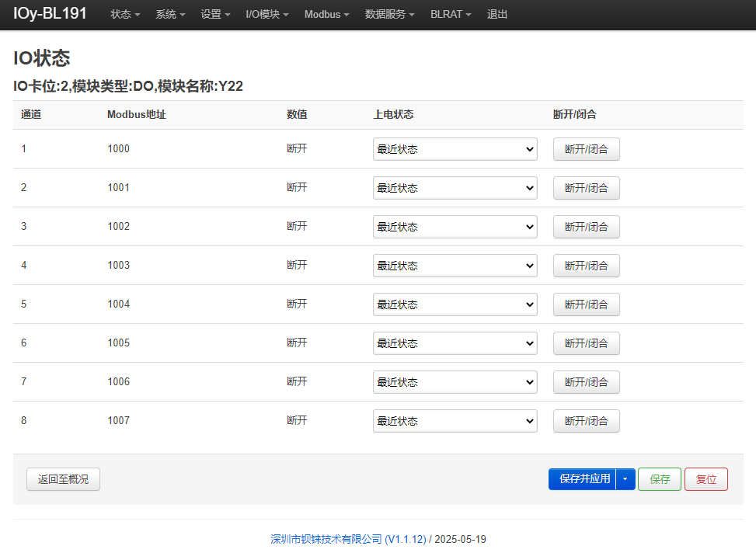
Task: Toggle 断开/闭合 for channel 4
Action: coord(587,266)
